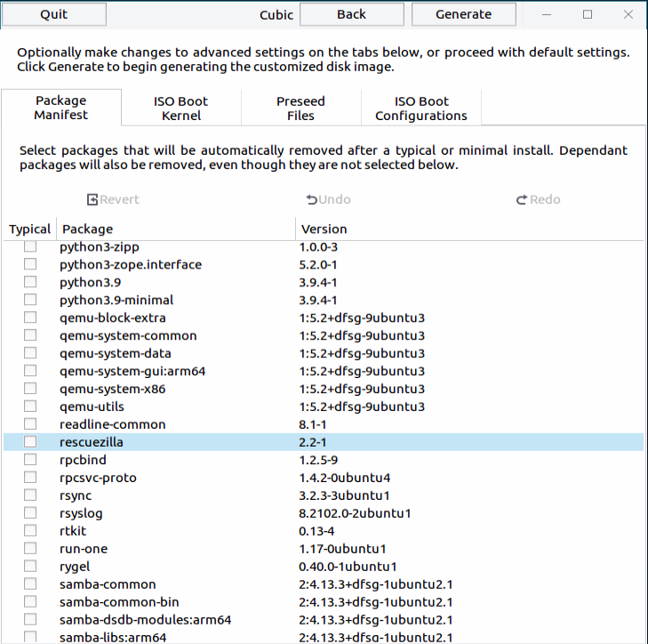Viewport: 648px width, 644px height.
Task: Click version 1.17-0ubuntu1 cell
Action: click(x=342, y=549)
